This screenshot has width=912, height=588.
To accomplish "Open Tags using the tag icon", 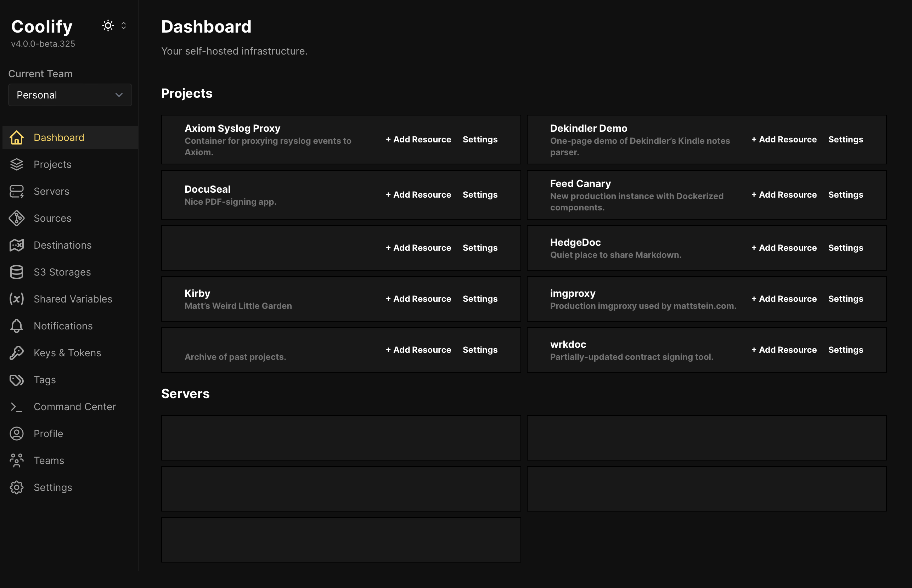I will (x=16, y=379).
